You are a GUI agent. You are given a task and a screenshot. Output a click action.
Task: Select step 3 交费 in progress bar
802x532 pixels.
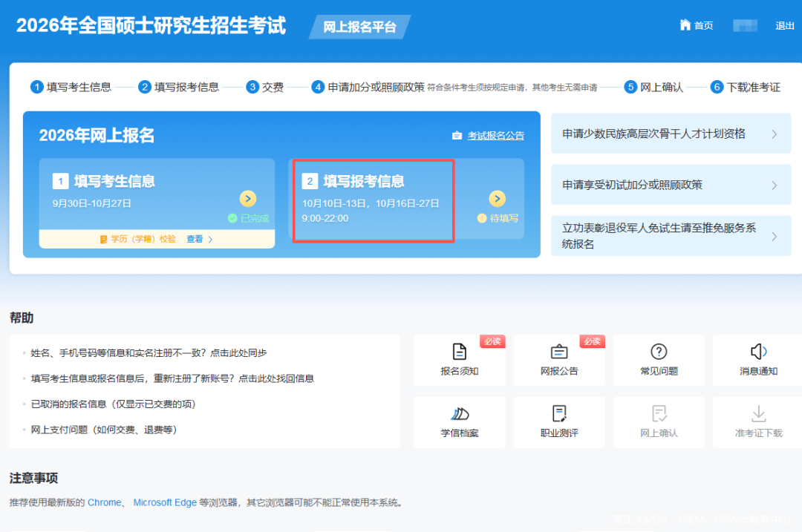[265, 88]
